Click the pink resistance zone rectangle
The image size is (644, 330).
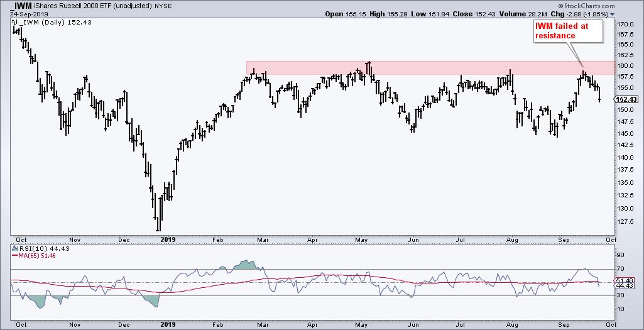tap(430, 68)
